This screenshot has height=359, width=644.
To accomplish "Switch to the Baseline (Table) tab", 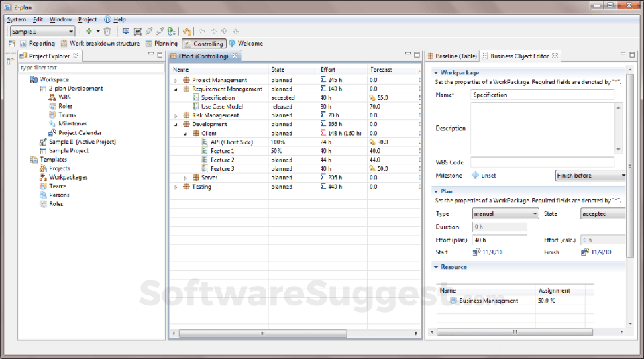I will point(452,56).
